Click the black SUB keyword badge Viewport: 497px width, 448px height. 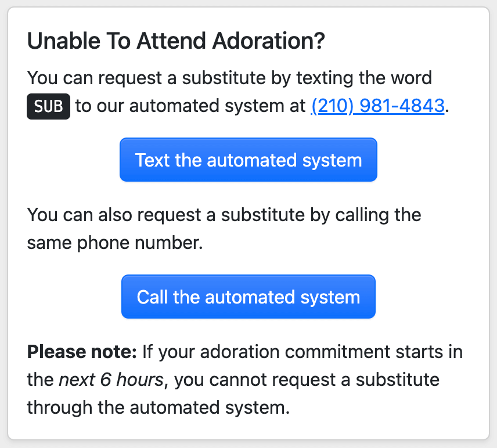coord(48,106)
